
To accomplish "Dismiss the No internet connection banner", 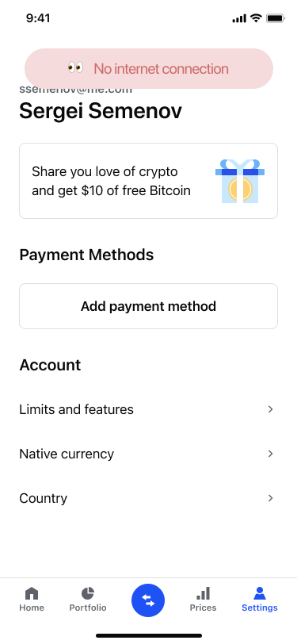I will pyautogui.click(x=149, y=68).
